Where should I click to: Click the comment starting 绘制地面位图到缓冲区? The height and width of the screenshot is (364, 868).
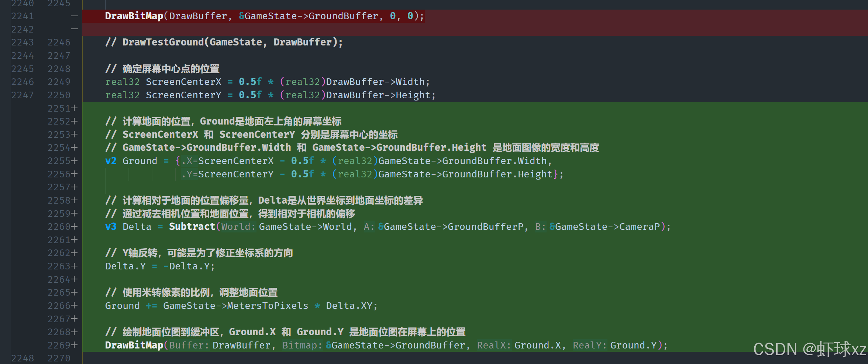pyautogui.click(x=285, y=332)
